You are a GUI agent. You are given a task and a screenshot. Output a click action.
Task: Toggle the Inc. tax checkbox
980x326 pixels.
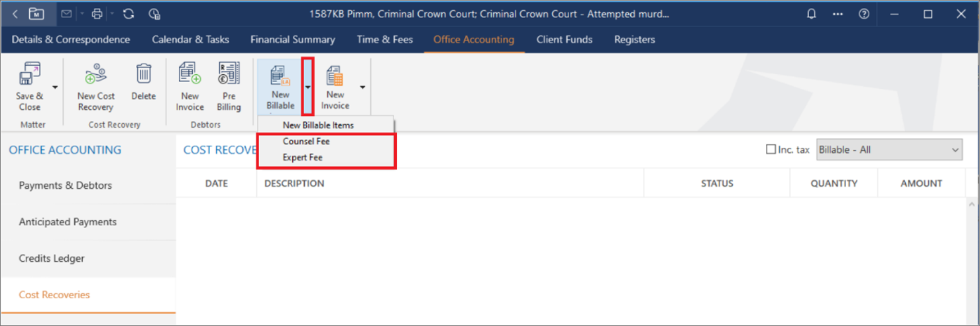coord(771,150)
